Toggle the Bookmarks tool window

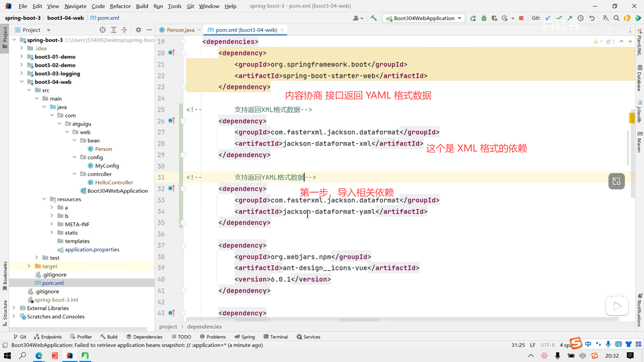coord(5,276)
